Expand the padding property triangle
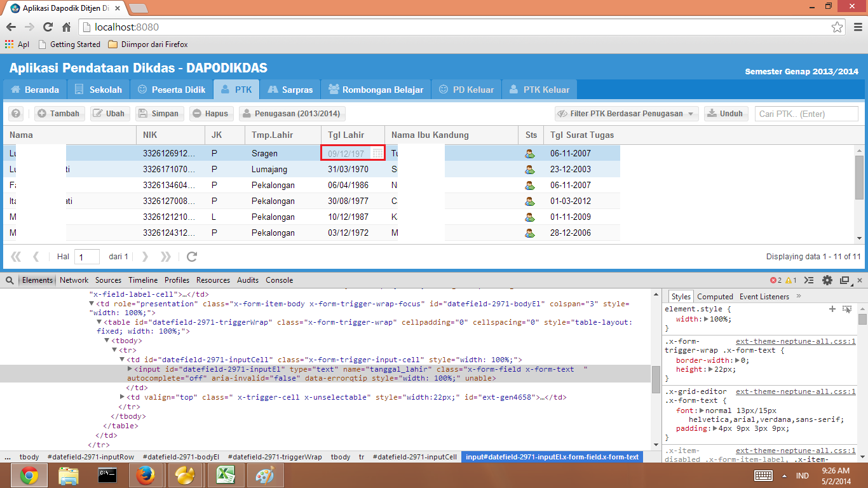Screen dimensions: 868x488 coord(715,429)
